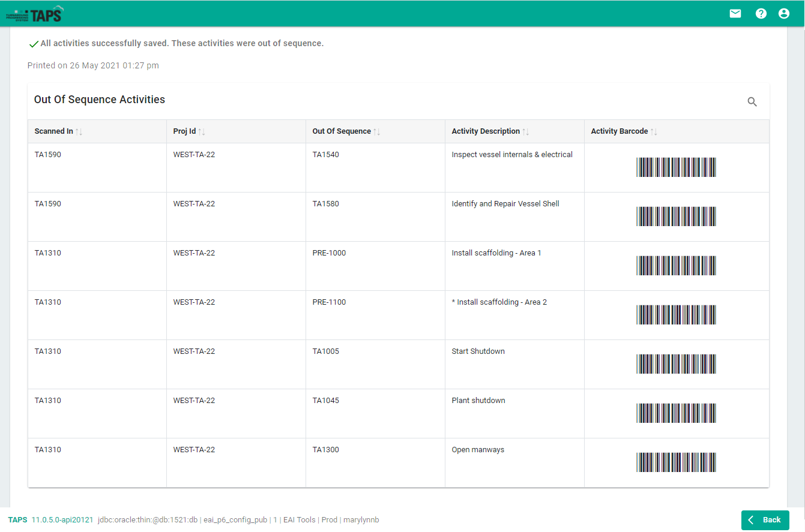Open the user account profile icon
Viewport: 805px width, 532px height.
[x=783, y=13]
